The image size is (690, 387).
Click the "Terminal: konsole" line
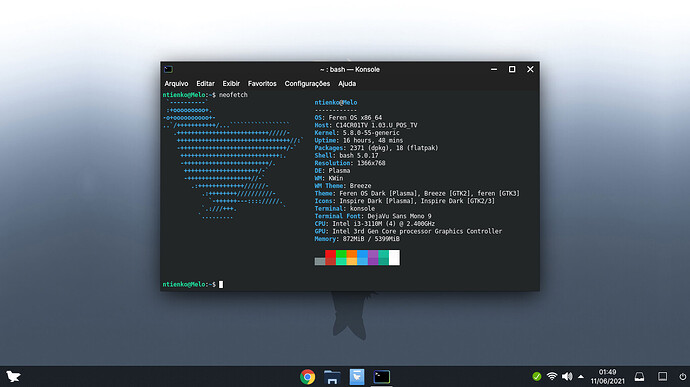[345, 209]
